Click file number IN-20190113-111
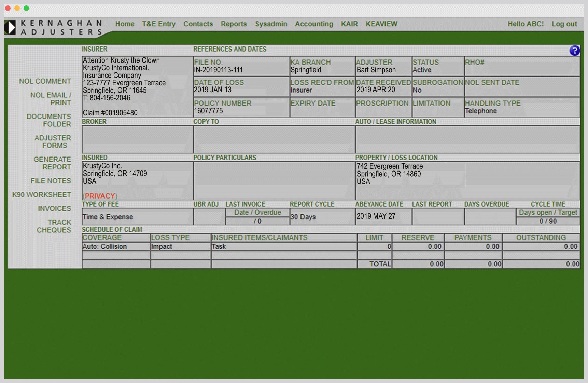This screenshot has width=588, height=383. click(219, 70)
